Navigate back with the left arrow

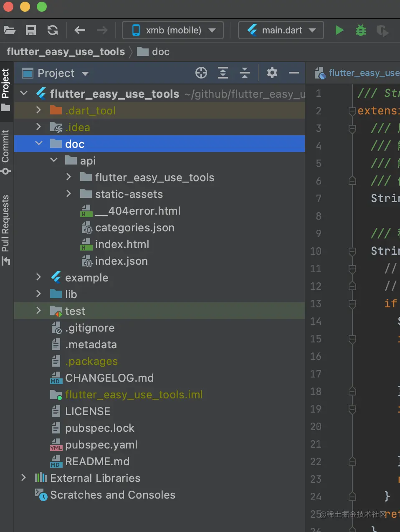point(80,30)
